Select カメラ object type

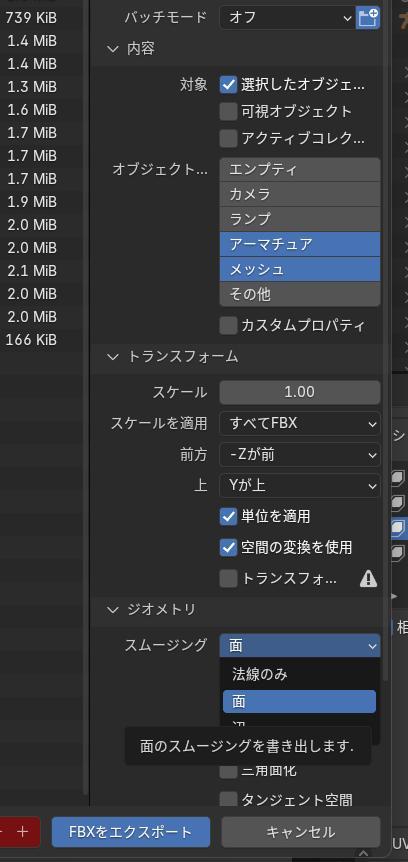click(x=300, y=194)
